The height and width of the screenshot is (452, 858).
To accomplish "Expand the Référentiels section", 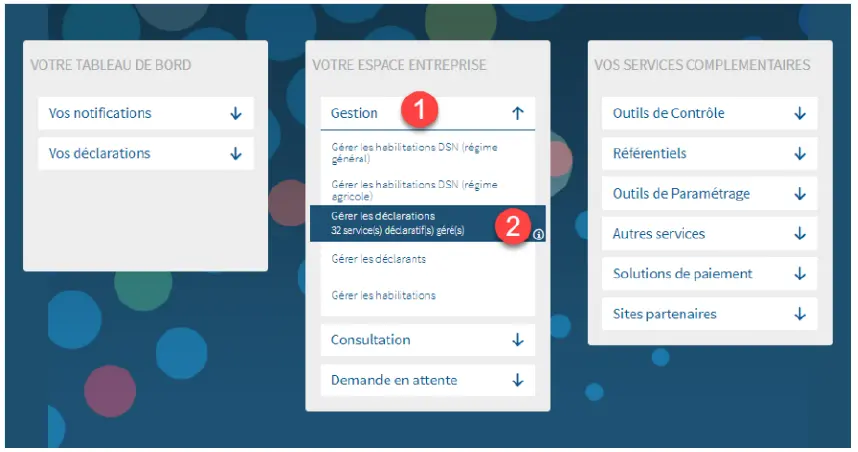I will (799, 154).
